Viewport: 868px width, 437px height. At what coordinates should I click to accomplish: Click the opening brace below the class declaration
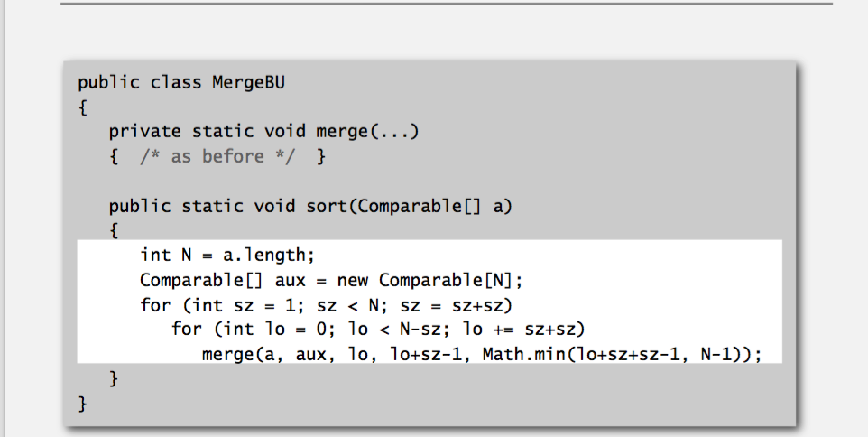tap(82, 108)
